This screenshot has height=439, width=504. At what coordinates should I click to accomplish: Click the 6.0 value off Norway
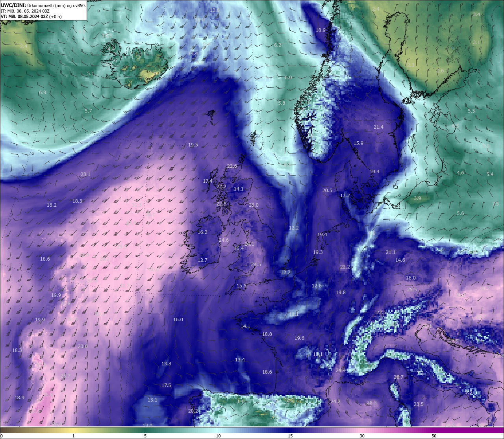tap(288, 78)
